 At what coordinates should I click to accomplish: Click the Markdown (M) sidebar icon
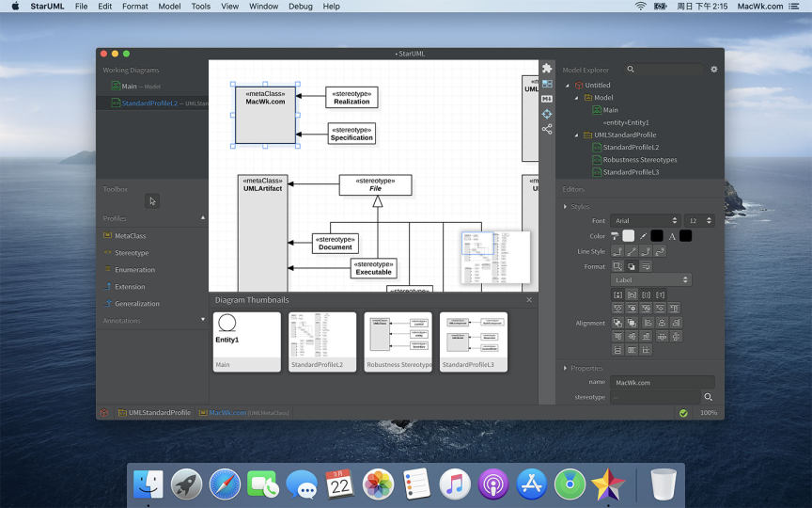click(x=547, y=99)
